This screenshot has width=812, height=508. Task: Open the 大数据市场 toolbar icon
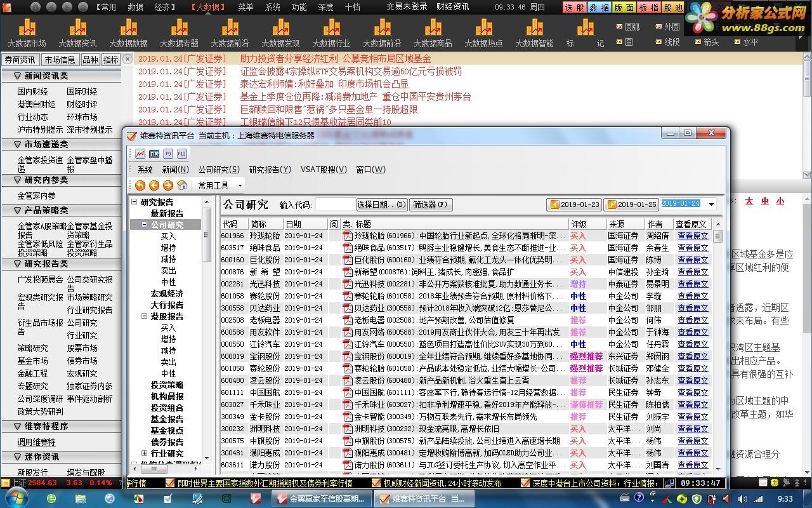[x=27, y=33]
